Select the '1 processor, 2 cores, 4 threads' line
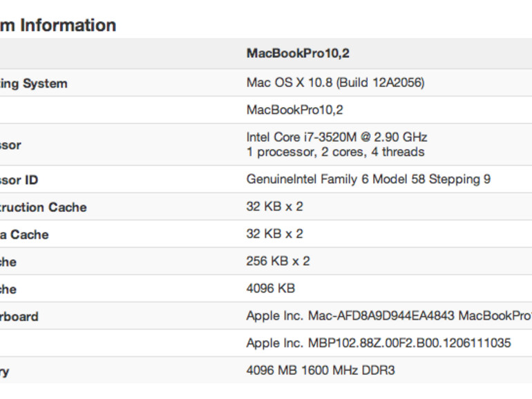532x399 pixels. coord(335,152)
